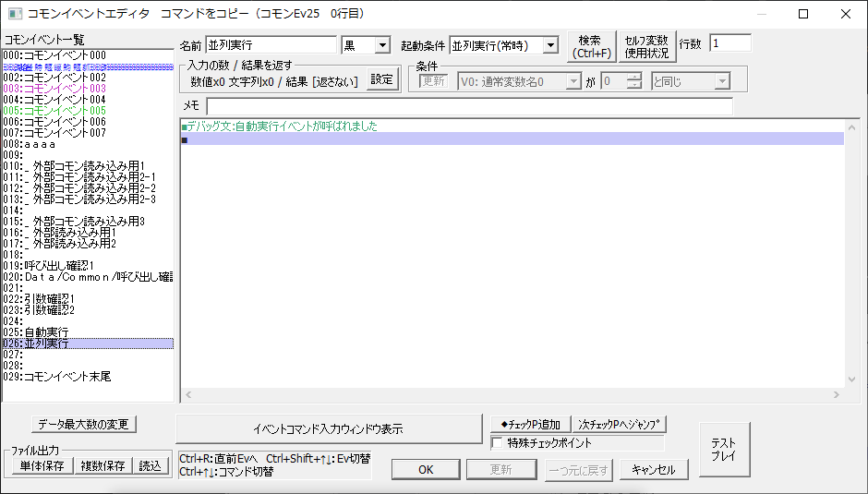Start テストプレイ
868x494 pixels.
[x=724, y=449]
